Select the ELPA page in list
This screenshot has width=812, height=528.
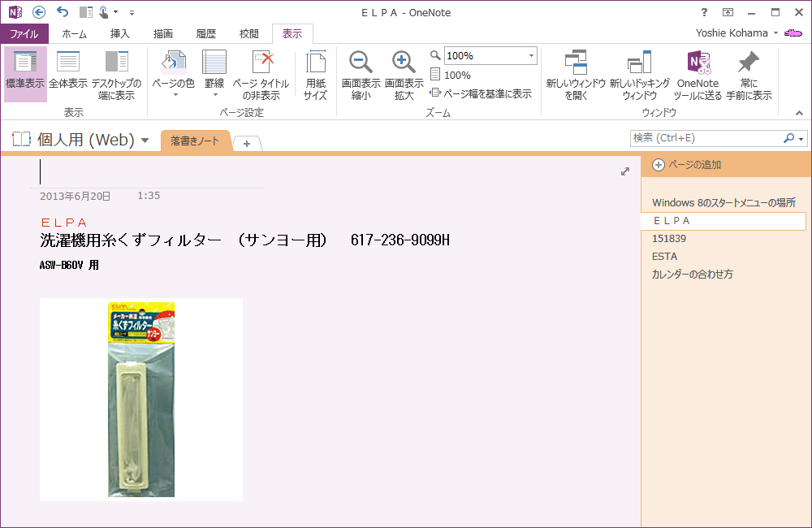723,221
